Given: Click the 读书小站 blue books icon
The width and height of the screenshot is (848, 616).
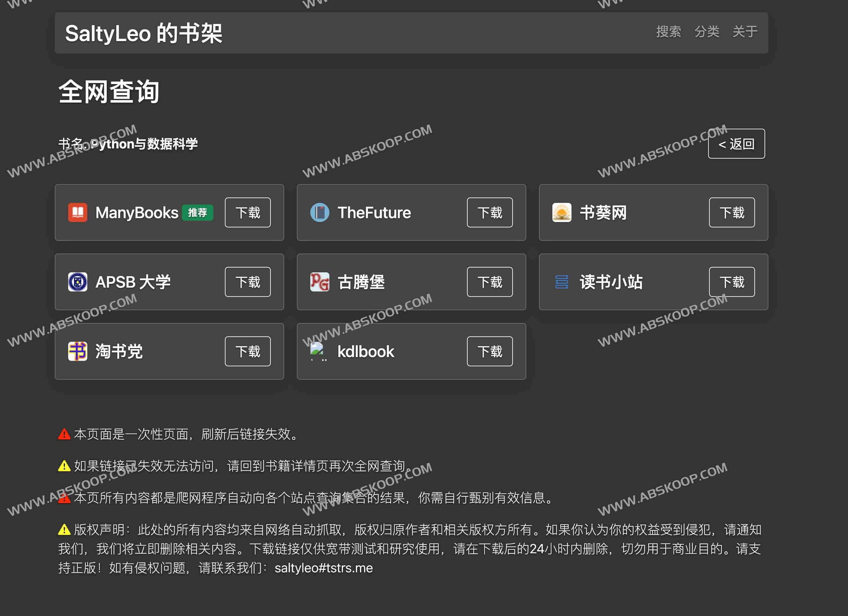Looking at the screenshot, I should 562,282.
